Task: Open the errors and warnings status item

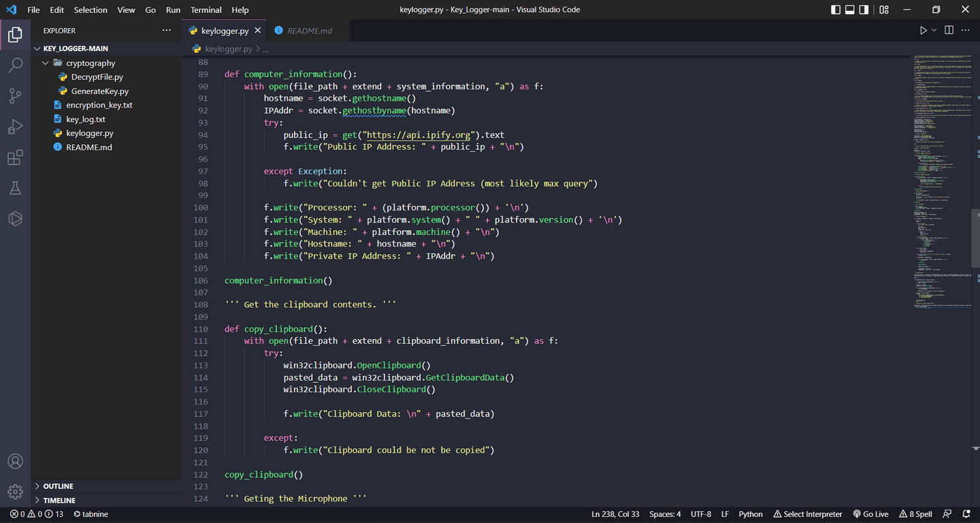Action: 37,514
